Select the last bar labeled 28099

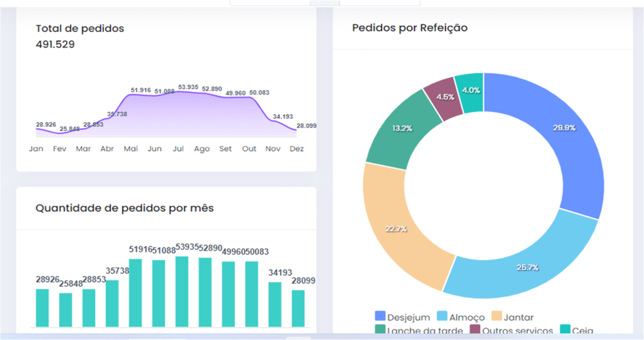pos(298,309)
